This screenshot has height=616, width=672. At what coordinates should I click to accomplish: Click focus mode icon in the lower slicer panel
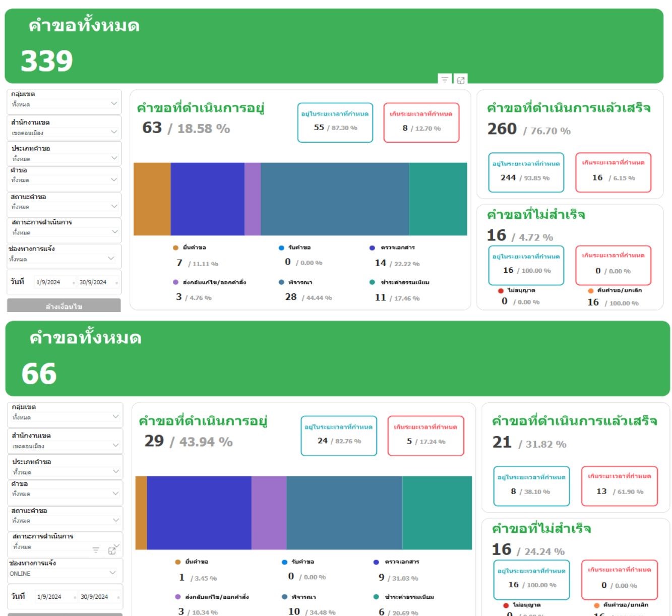point(112,551)
